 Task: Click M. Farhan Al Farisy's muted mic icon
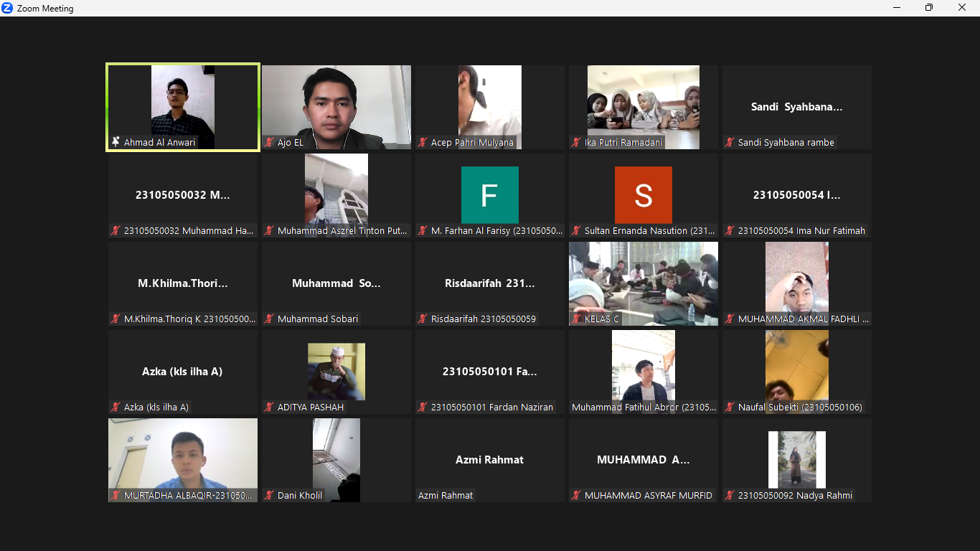coord(423,230)
